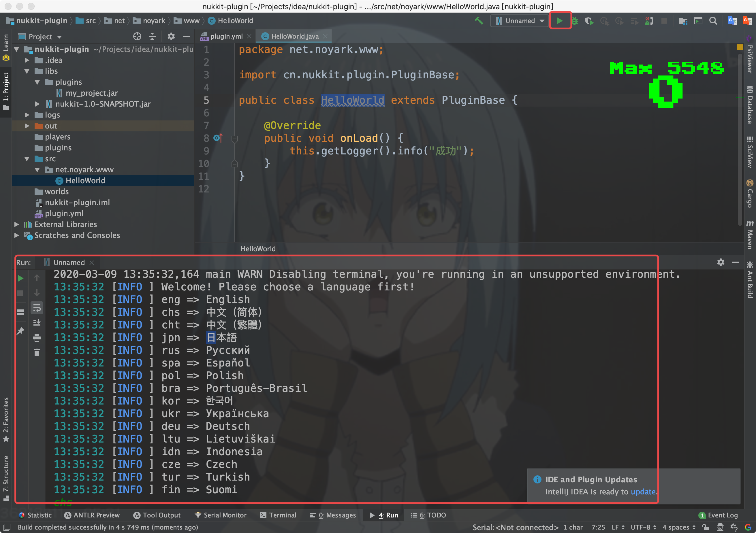Toggle pin tab in Run panel
Viewport: 756px width, 533px height.
pyautogui.click(x=20, y=331)
